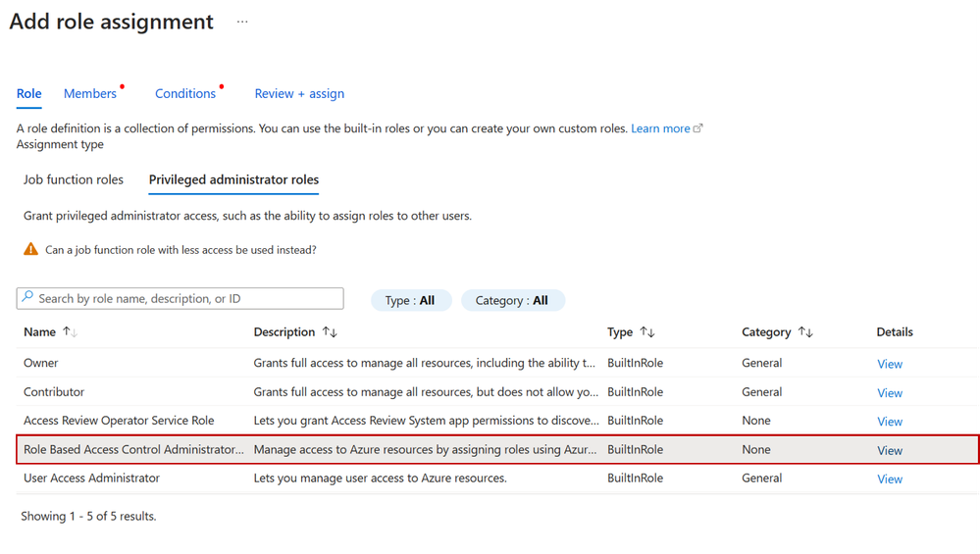Select the Job function roles tab
Screen dimensions: 980x554
pos(74,179)
